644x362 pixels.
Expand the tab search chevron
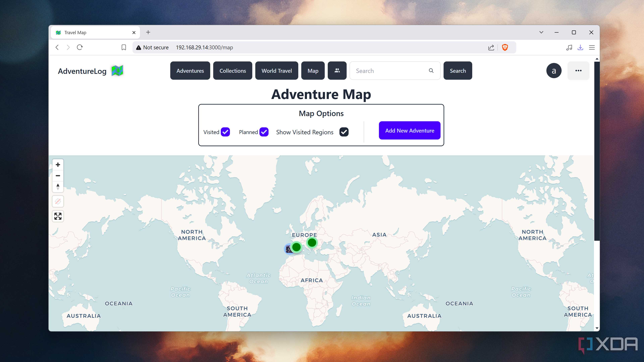(541, 33)
